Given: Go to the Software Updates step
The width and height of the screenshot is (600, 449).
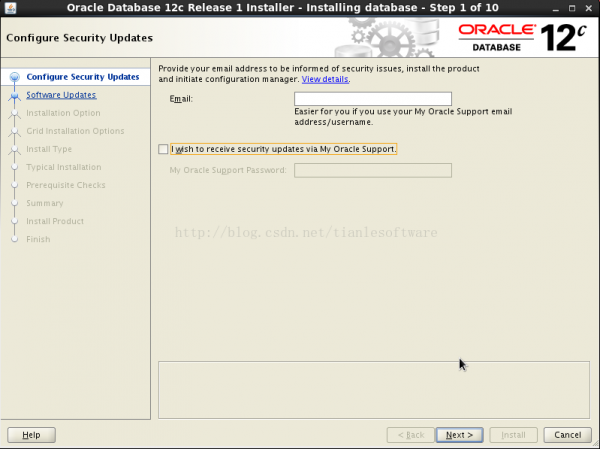Looking at the screenshot, I should coord(61,95).
